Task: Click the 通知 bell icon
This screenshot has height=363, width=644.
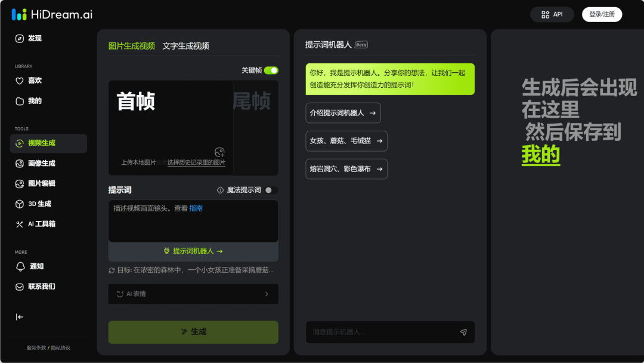Action: point(20,266)
